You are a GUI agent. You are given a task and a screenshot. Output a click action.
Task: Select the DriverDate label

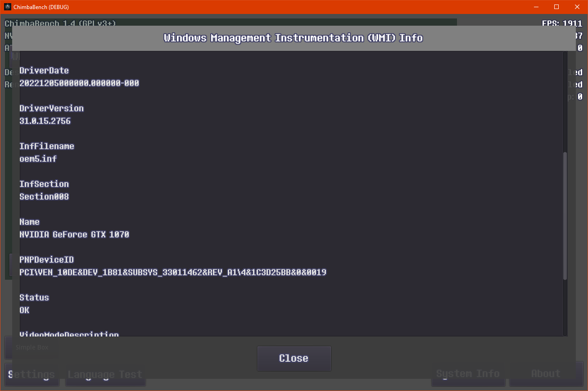(x=44, y=71)
